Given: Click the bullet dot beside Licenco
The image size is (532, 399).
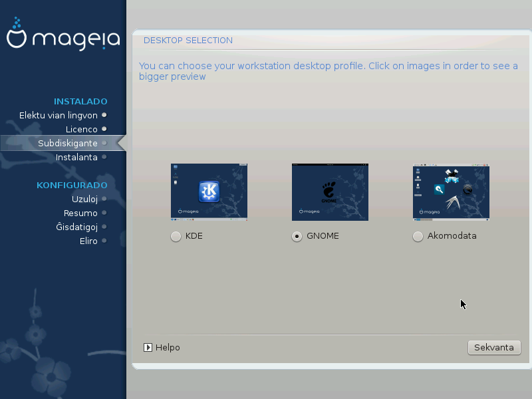Looking at the screenshot, I should tap(104, 129).
